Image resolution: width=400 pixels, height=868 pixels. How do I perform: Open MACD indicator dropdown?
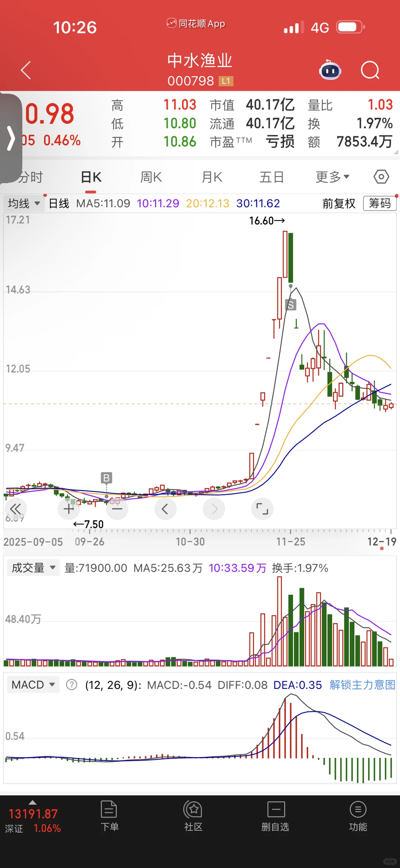coord(33,684)
